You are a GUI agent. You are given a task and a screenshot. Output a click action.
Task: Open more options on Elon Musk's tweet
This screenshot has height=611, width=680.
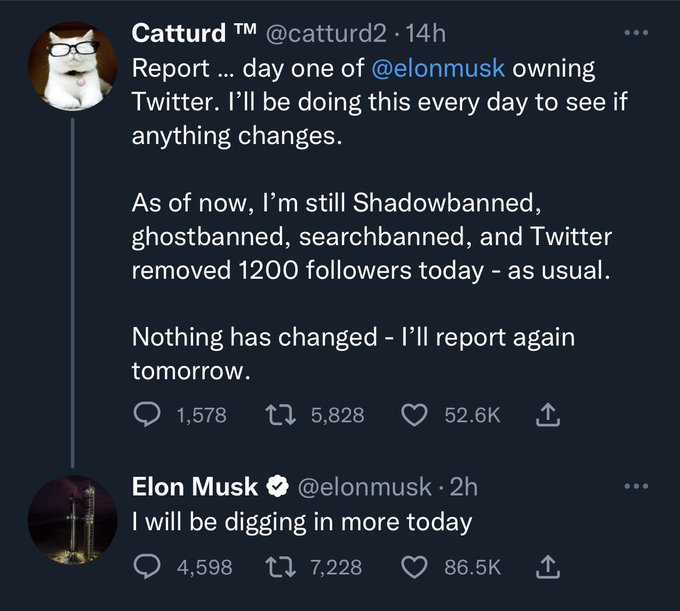click(636, 487)
